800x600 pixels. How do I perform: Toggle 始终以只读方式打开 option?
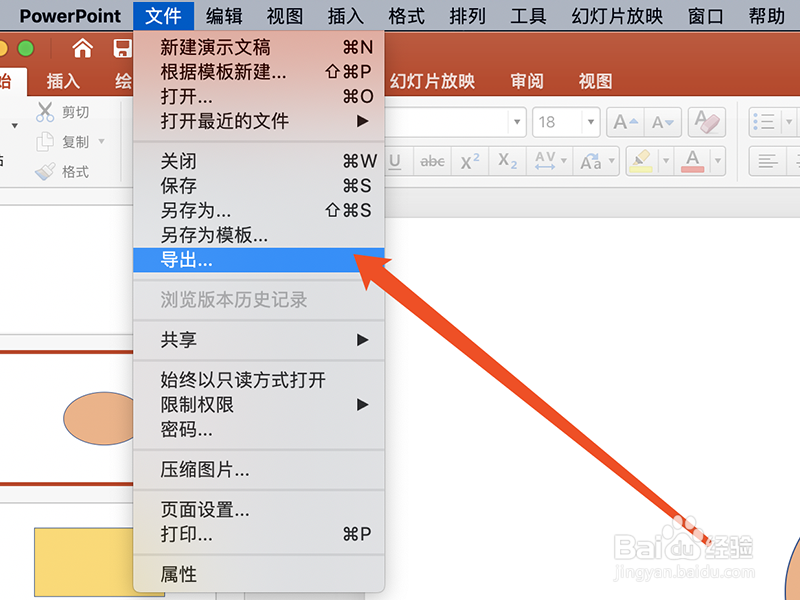259,380
